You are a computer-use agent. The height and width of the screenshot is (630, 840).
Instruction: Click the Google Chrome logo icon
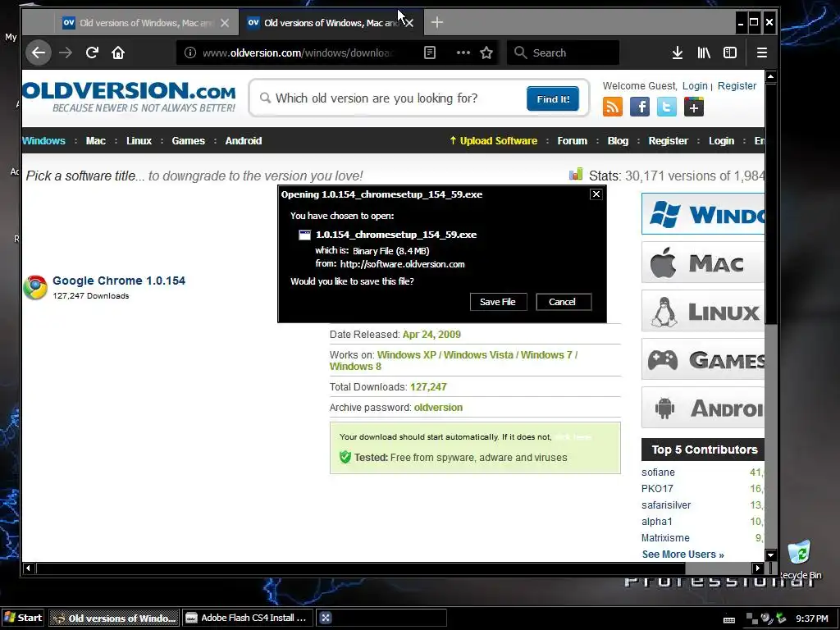pos(35,287)
